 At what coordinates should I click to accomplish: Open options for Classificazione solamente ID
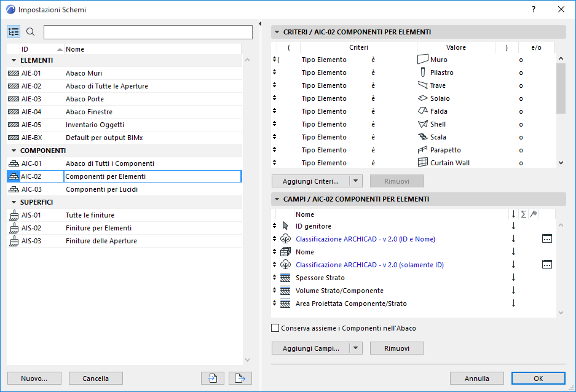[547, 265]
